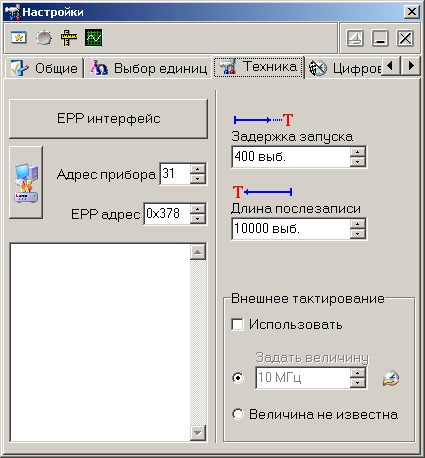
Task: Increase the Задержка запуска value with up arrow
Action: click(358, 152)
